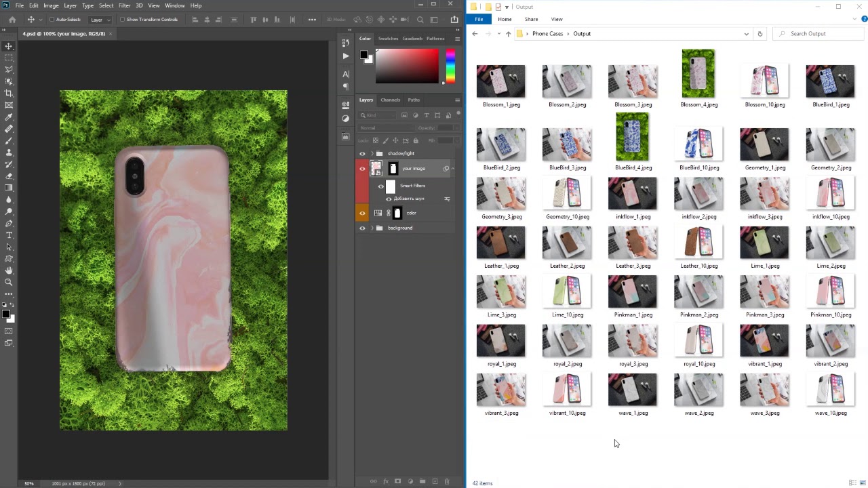Select the Brush tool
Image resolution: width=868 pixels, height=488 pixels.
(x=9, y=140)
